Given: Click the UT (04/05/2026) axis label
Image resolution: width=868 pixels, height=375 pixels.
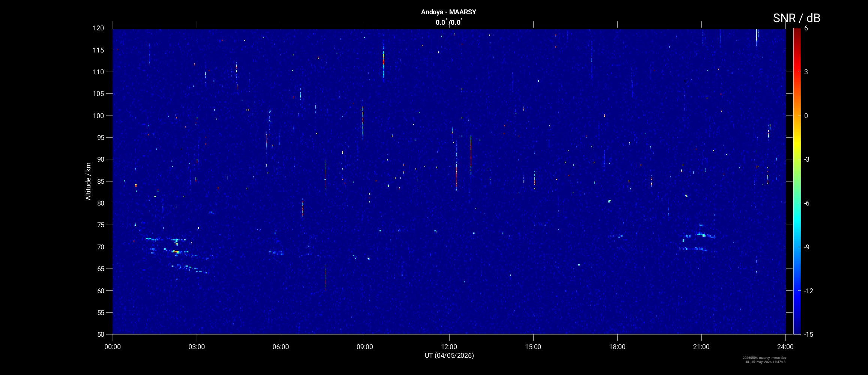Looking at the screenshot, I should pos(449,355).
